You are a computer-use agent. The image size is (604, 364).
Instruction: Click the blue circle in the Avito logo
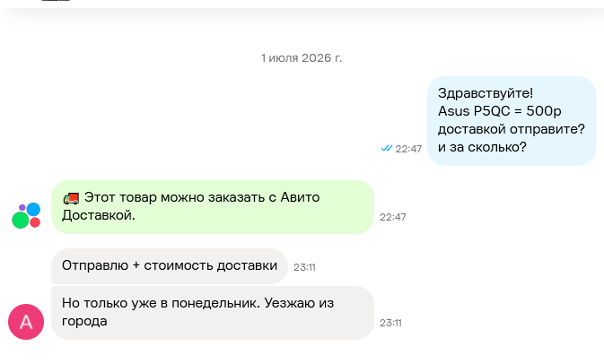tap(33, 209)
